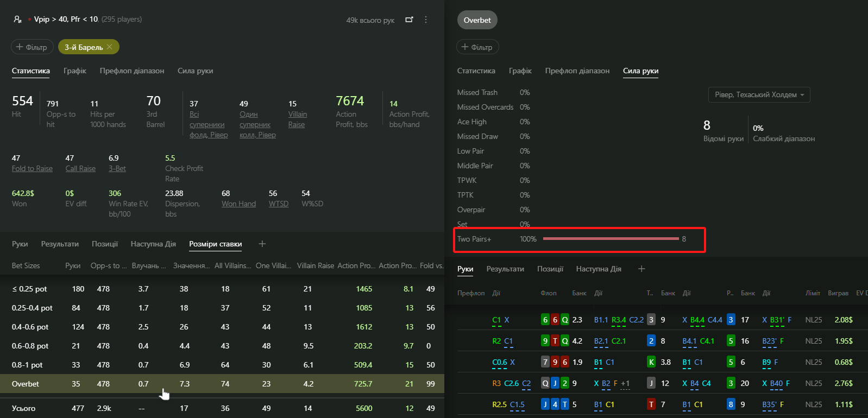Remove the 3-й Барель filter chip
868x418 pixels.
pyautogui.click(x=109, y=47)
